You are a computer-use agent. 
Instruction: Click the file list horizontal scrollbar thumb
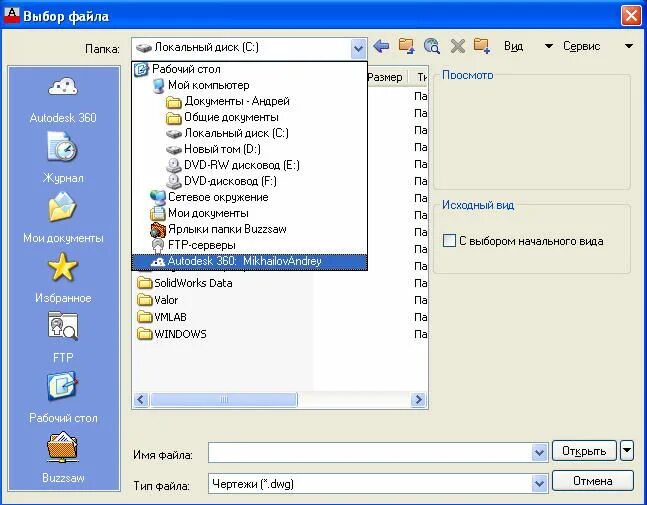click(224, 399)
